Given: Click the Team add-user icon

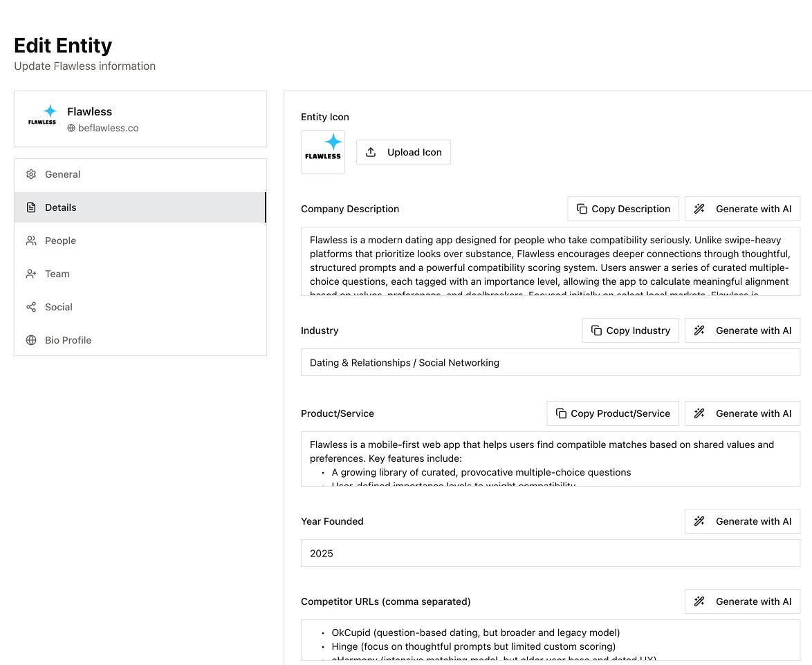Looking at the screenshot, I should tap(31, 274).
